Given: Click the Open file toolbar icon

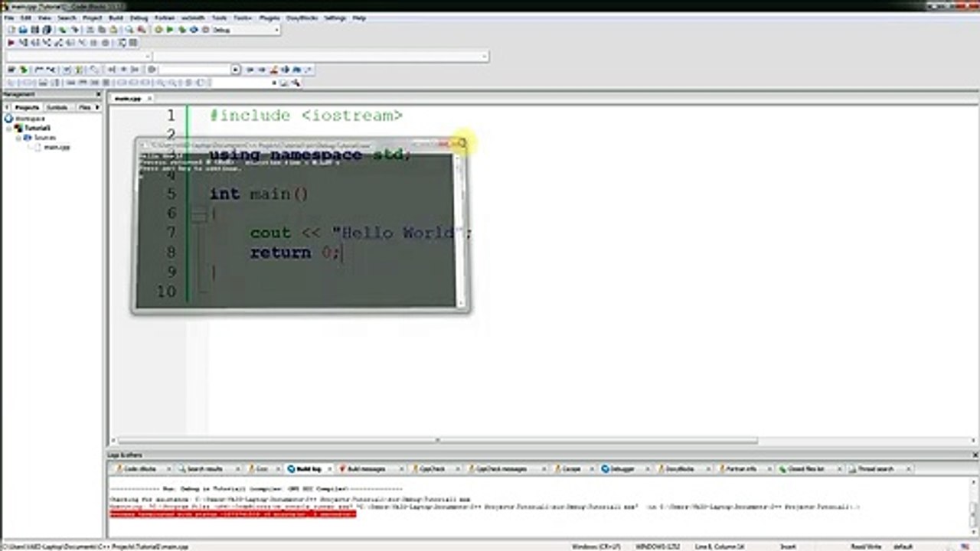Looking at the screenshot, I should pyautogui.click(x=23, y=30).
